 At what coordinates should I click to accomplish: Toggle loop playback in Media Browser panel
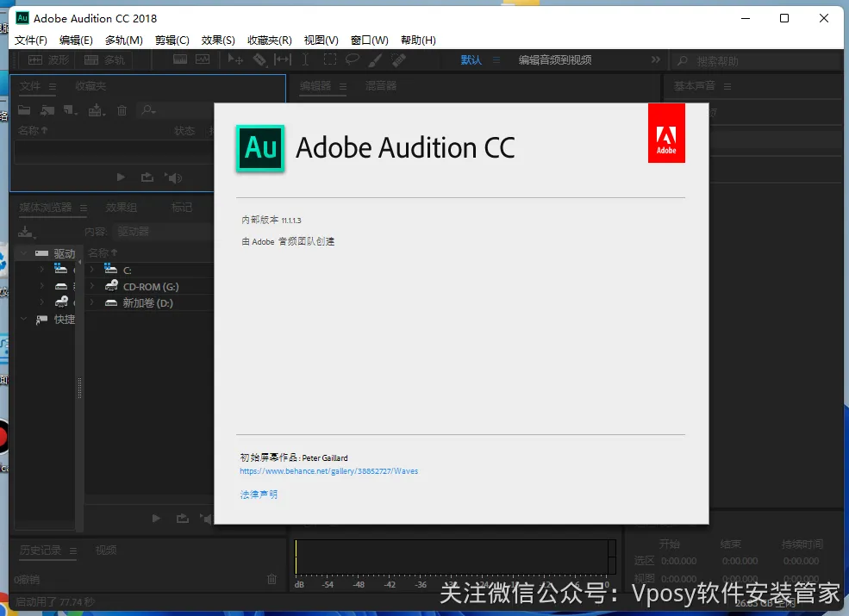[183, 518]
